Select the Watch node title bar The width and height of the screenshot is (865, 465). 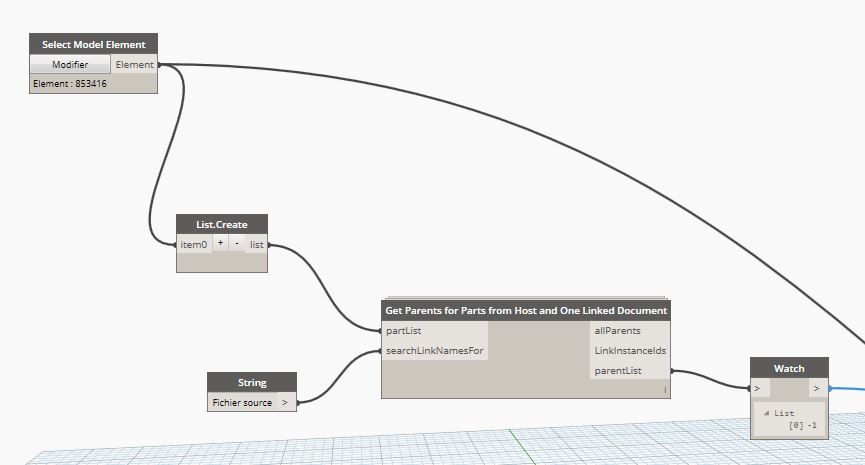[x=789, y=368]
